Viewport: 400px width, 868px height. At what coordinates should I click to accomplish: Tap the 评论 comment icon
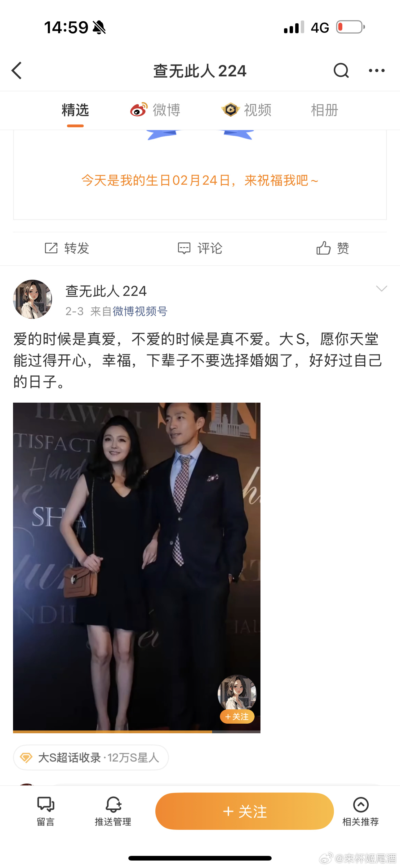click(x=184, y=248)
